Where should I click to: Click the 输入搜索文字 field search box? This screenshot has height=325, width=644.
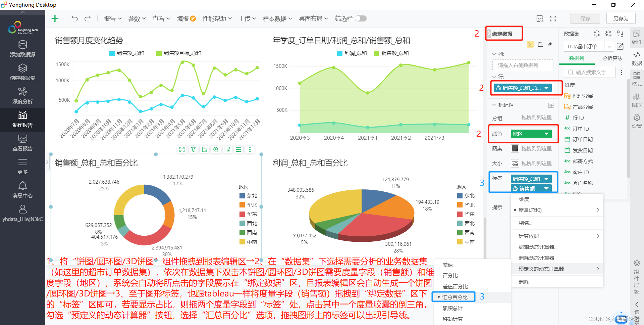(x=590, y=72)
